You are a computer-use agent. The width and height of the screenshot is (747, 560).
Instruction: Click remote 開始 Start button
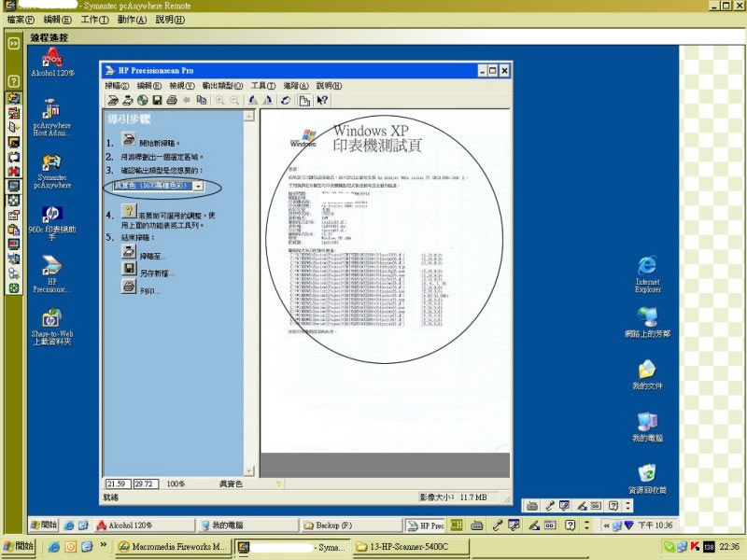click(x=44, y=525)
